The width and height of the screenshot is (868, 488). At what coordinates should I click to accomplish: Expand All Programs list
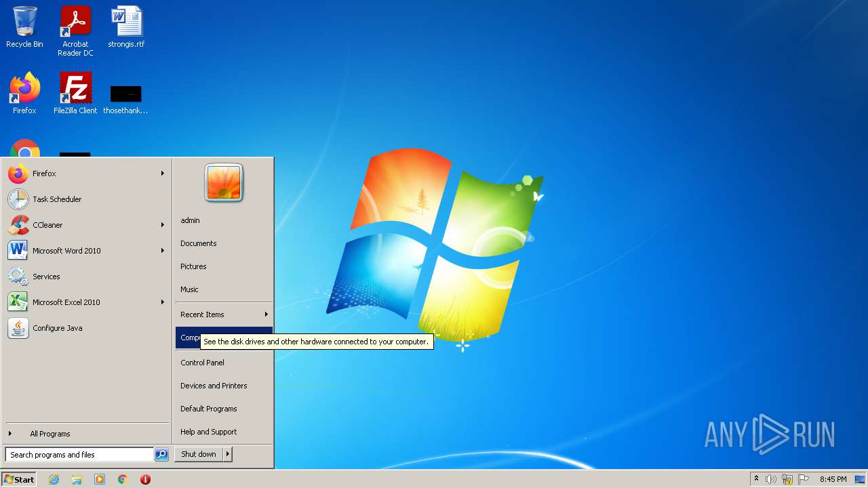tap(87, 434)
